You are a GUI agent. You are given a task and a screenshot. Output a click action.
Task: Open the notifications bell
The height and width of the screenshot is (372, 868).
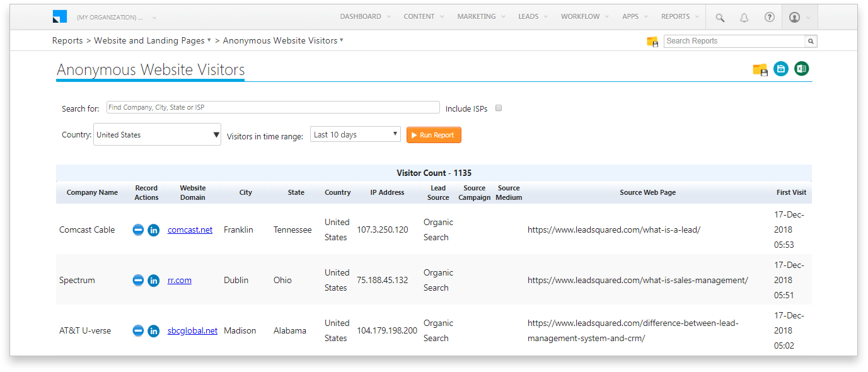pos(744,18)
